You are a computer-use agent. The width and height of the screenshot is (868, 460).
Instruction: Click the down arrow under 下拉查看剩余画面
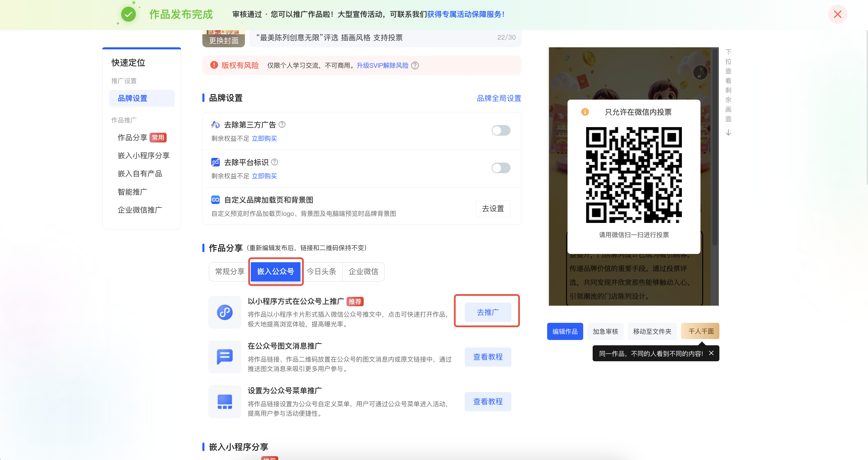click(x=729, y=132)
